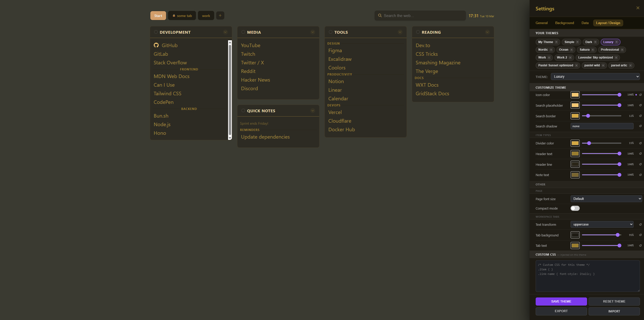Image resolution: width=644 pixels, height=320 pixels.
Task: Open the Hacker News link
Action: pos(255,80)
